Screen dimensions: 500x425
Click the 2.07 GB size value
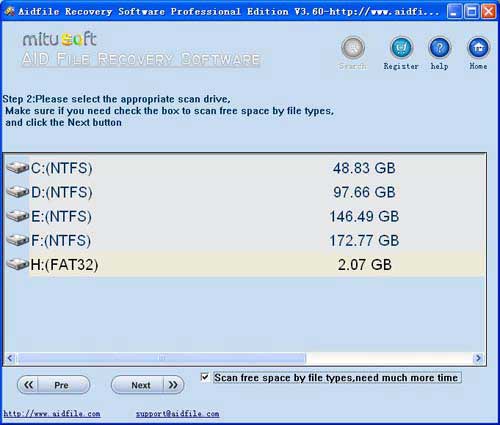click(x=365, y=265)
